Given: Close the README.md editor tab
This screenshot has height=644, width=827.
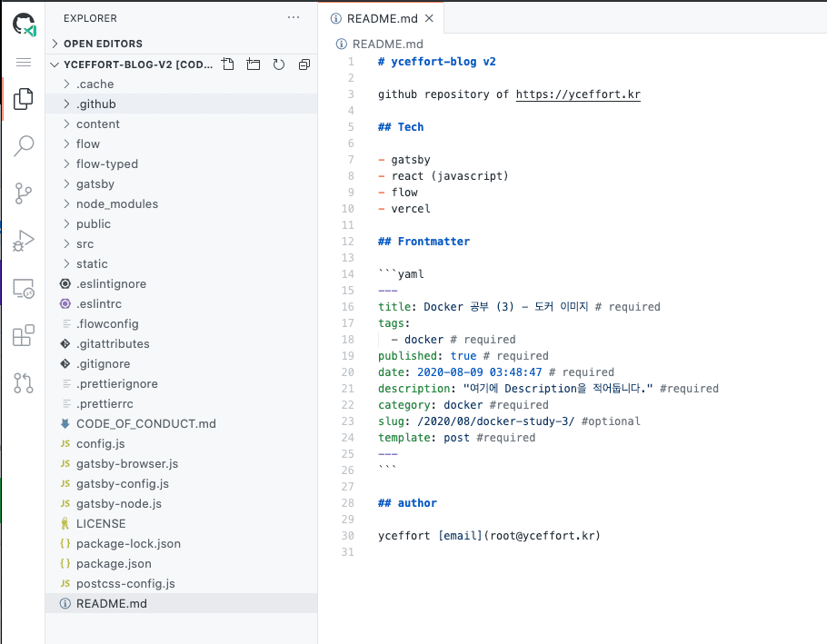Looking at the screenshot, I should pos(430,18).
